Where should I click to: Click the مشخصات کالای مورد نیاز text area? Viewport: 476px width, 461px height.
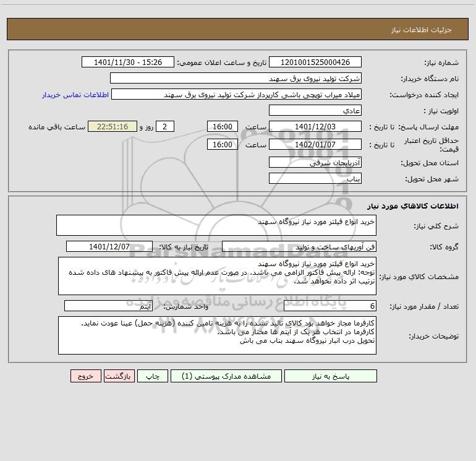(x=217, y=276)
